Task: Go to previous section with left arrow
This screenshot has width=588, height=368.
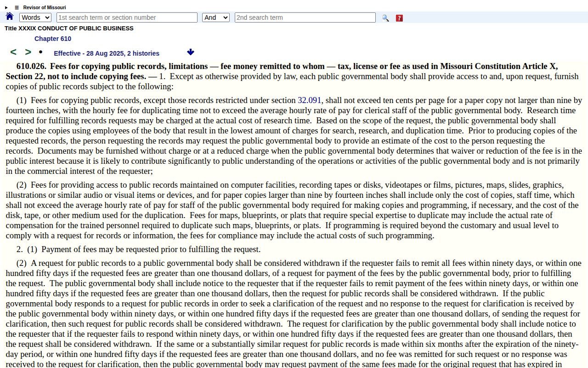Action: [x=13, y=52]
